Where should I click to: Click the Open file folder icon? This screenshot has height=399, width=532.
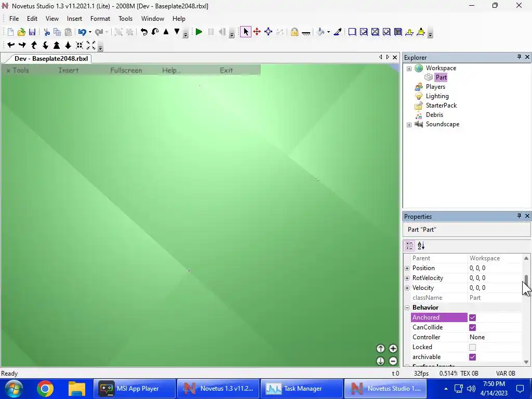click(x=21, y=32)
